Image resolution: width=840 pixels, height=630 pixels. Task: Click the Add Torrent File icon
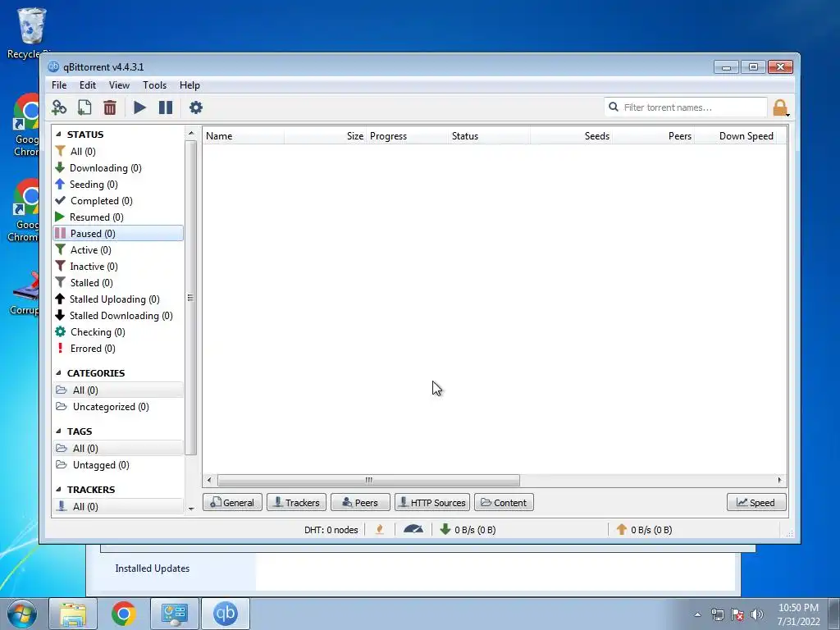point(84,107)
